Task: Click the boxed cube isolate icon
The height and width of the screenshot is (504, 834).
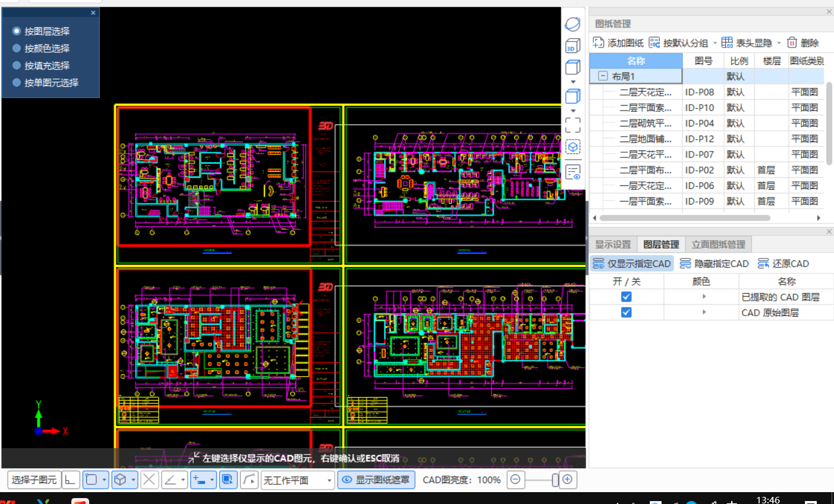Action: coord(572,147)
